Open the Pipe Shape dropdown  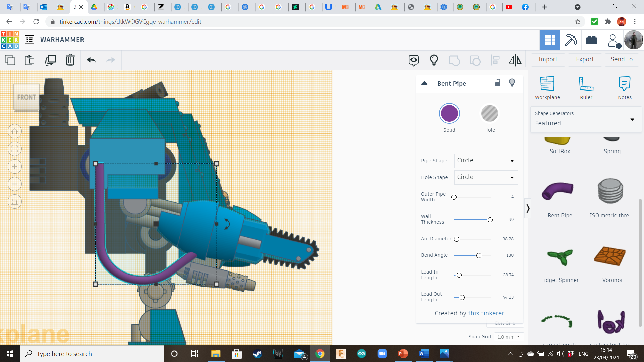pos(486,161)
